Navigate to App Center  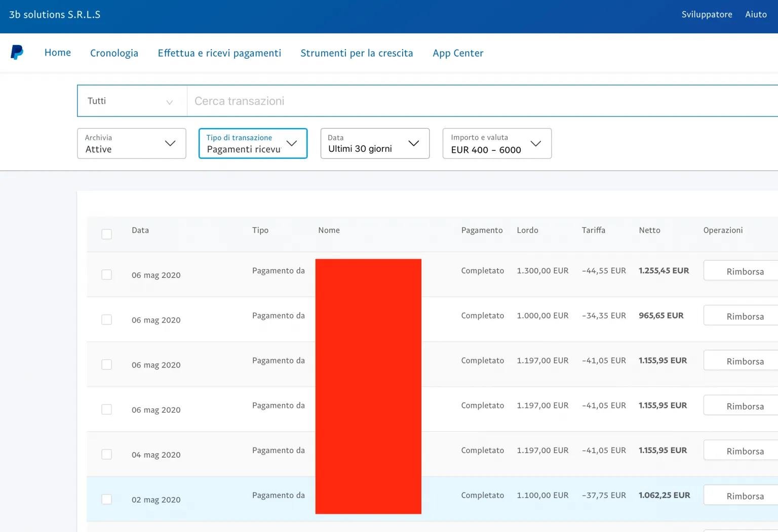(x=458, y=53)
